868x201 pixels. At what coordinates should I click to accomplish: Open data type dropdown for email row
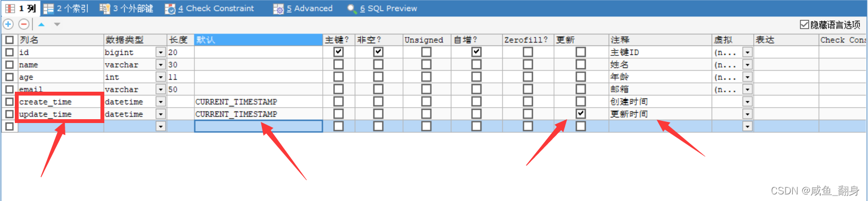[x=160, y=90]
